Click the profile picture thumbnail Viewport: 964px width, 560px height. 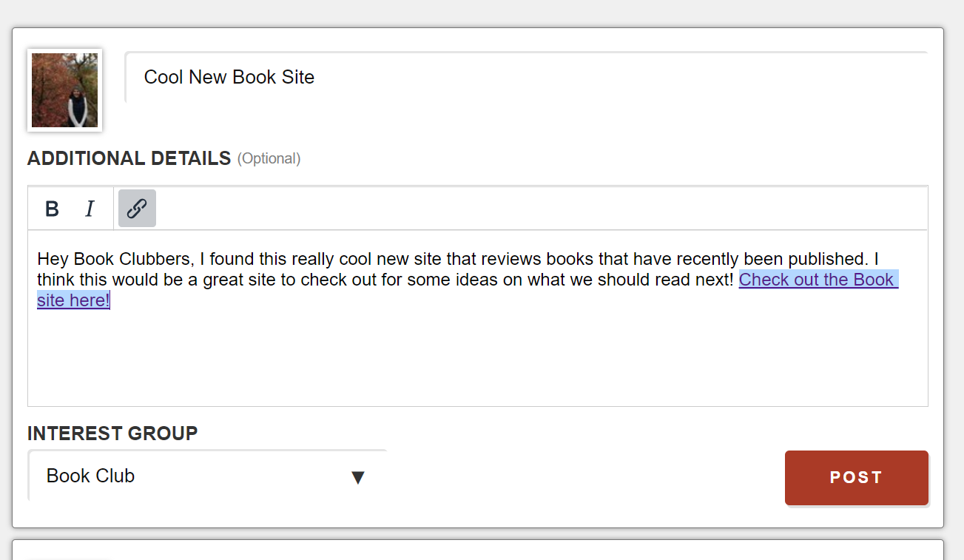tap(64, 90)
